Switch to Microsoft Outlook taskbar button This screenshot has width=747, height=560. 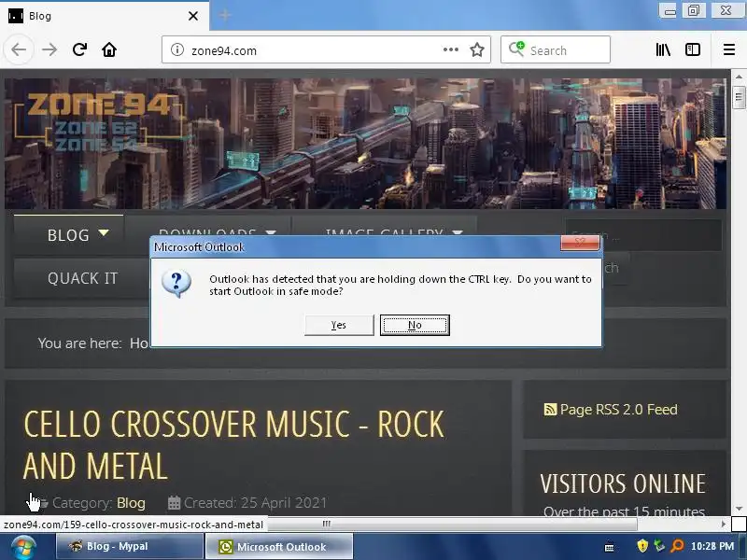[x=279, y=546]
